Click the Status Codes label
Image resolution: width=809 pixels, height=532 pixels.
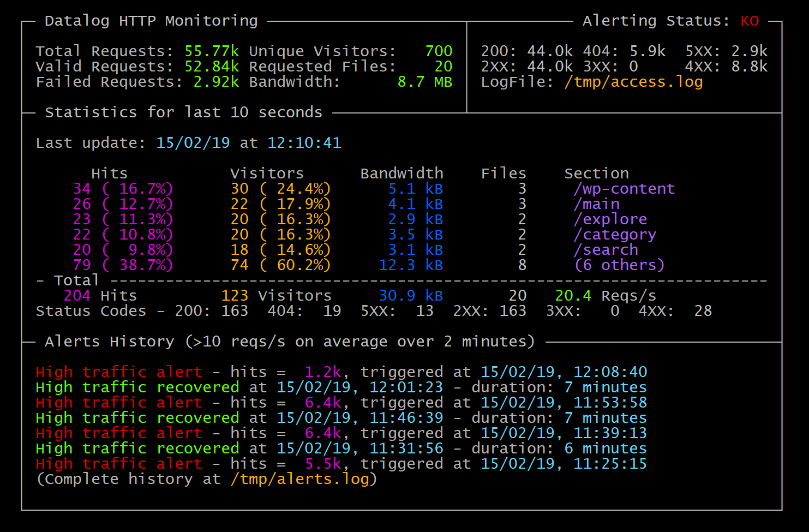click(x=91, y=311)
